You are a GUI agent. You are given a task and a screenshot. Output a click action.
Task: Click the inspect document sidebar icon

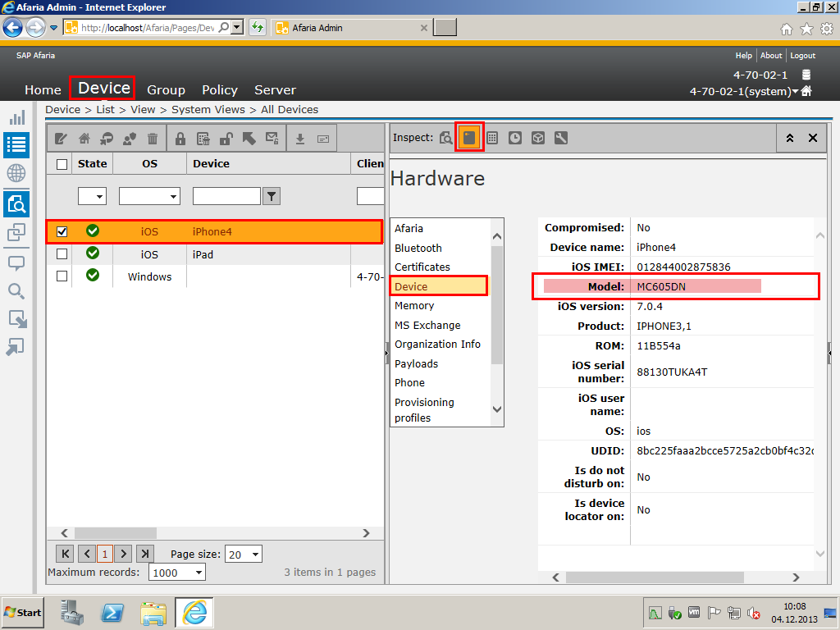(16, 204)
